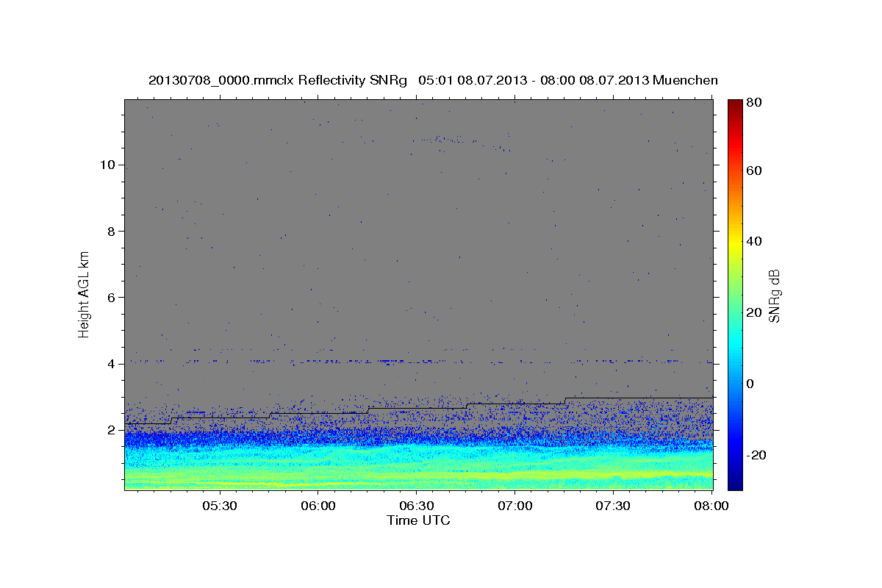Click the height tick label 4
This screenshot has height=588, width=882.
click(x=110, y=363)
